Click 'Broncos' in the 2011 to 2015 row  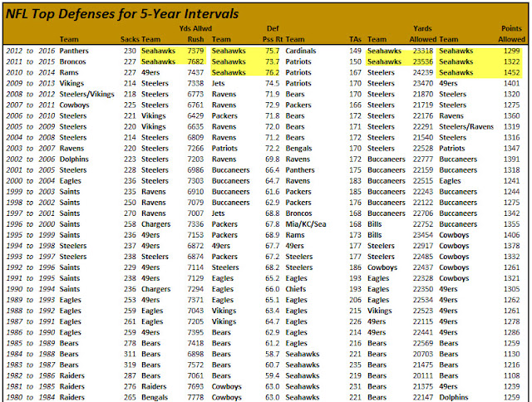(x=72, y=61)
